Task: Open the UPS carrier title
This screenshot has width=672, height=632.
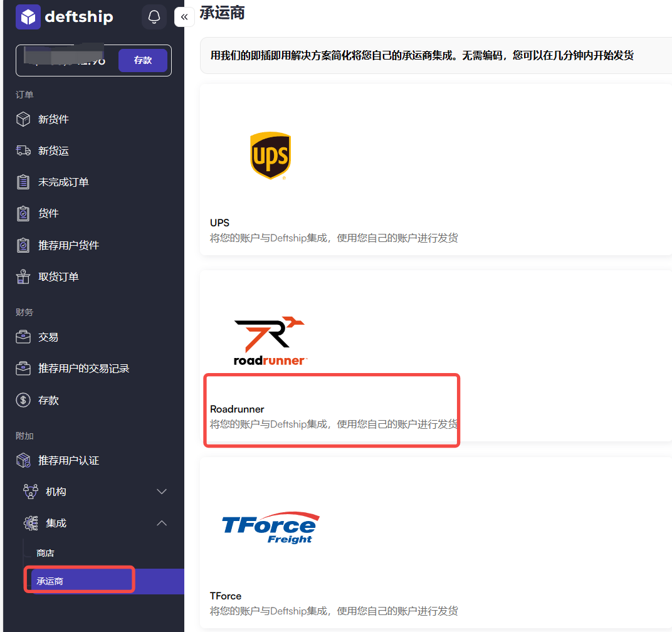Action: [219, 223]
